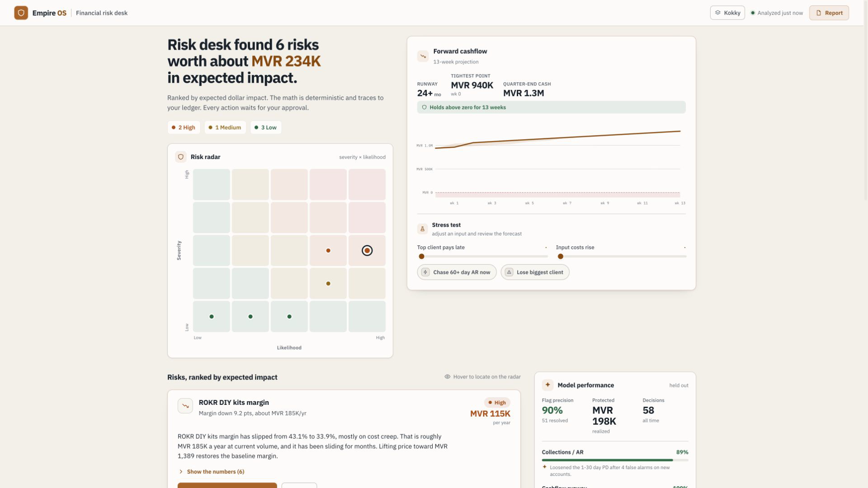
Task: Click the 90% flag precision value
Action: [552, 410]
